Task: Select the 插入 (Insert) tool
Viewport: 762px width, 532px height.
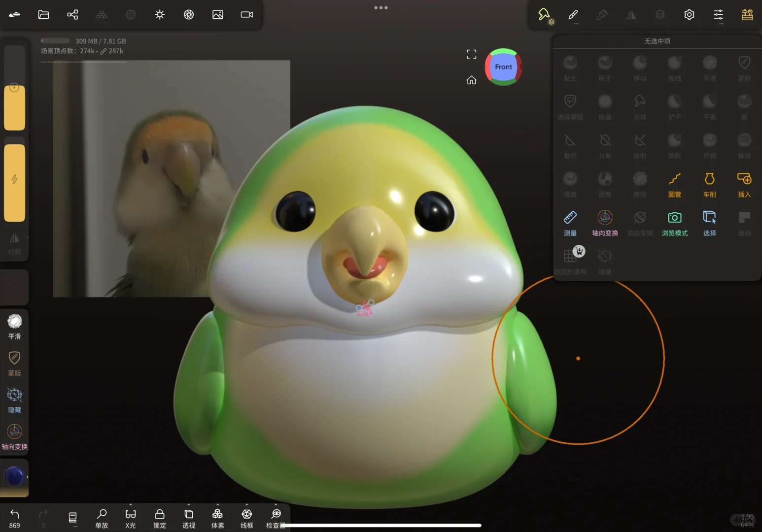Action: (x=744, y=184)
